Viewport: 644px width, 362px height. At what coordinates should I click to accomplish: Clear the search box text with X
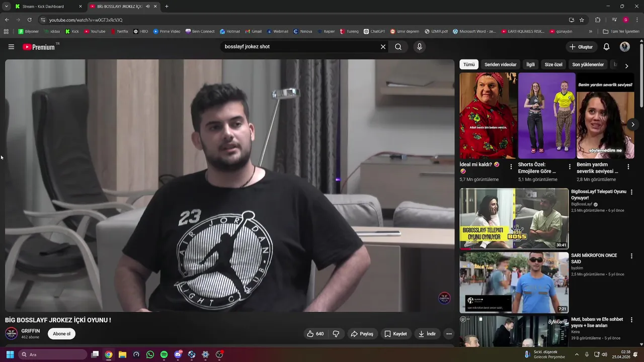tap(383, 47)
